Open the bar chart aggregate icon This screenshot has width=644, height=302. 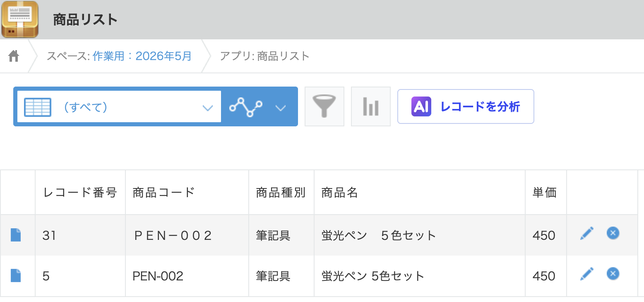click(x=371, y=106)
